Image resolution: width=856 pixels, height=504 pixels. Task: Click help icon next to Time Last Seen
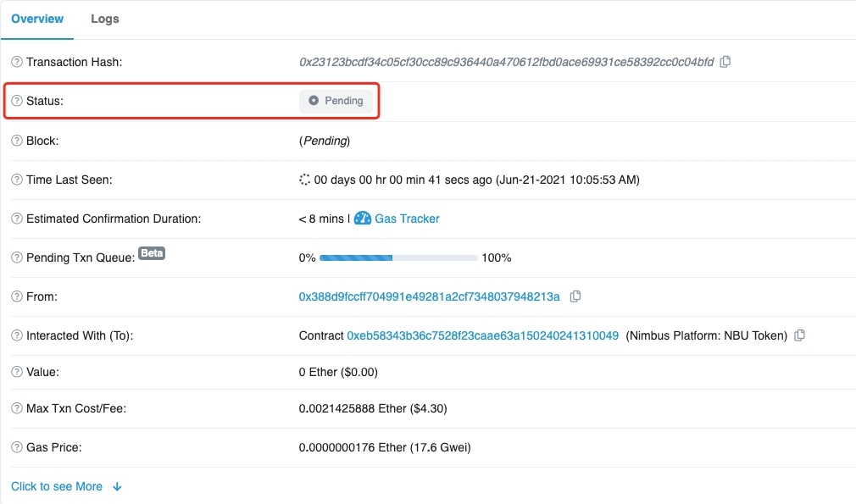(x=17, y=180)
